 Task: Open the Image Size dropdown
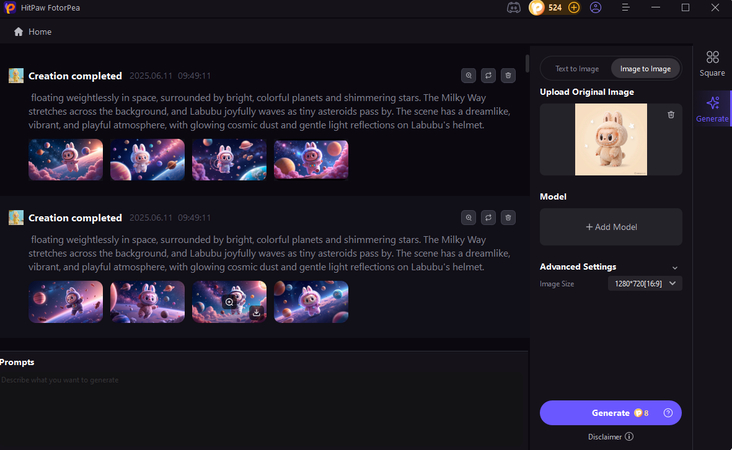click(x=644, y=284)
